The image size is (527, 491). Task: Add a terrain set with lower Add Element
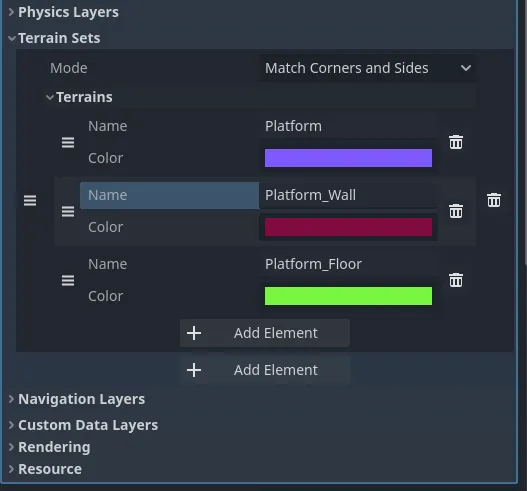(x=265, y=370)
